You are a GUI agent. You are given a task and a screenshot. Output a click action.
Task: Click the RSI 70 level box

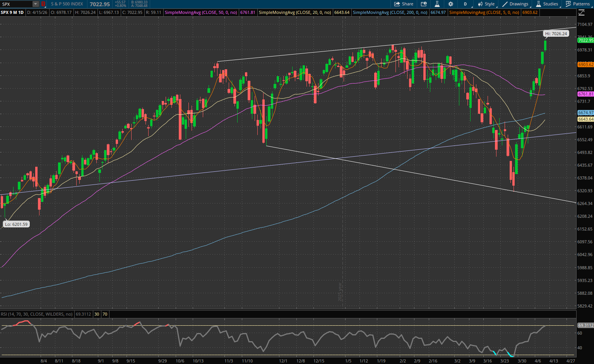(x=105, y=314)
